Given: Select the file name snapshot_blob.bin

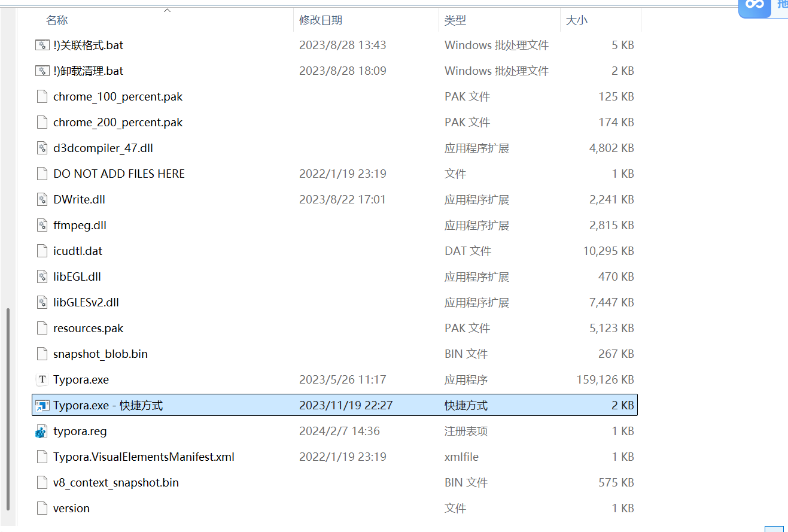Looking at the screenshot, I should (x=101, y=354).
